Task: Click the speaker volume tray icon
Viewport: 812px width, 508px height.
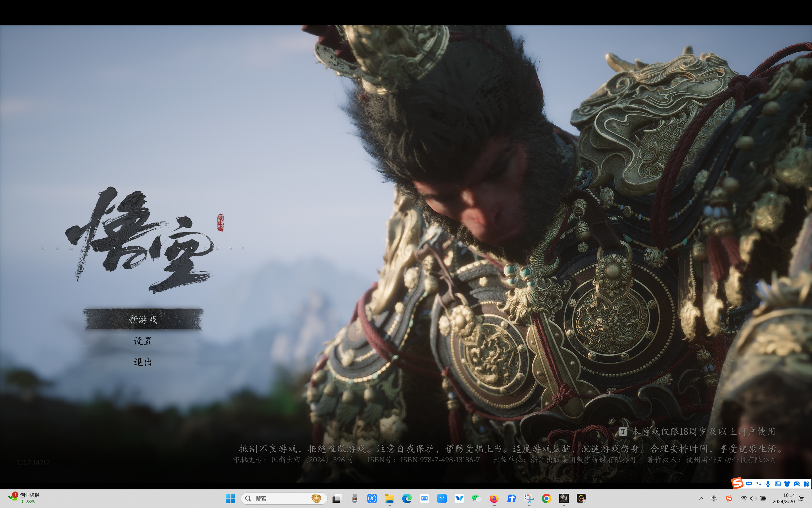Action: point(753,498)
